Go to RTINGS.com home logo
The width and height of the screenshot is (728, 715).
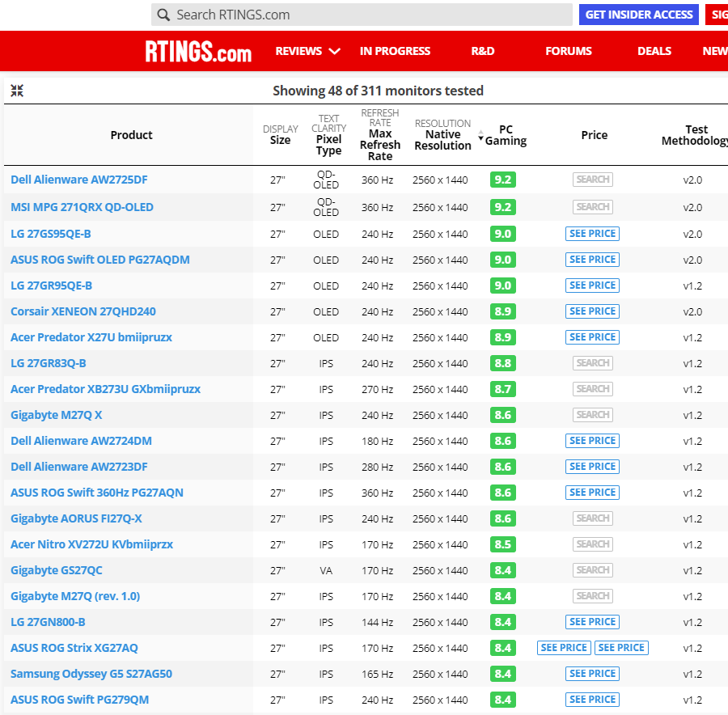click(198, 51)
